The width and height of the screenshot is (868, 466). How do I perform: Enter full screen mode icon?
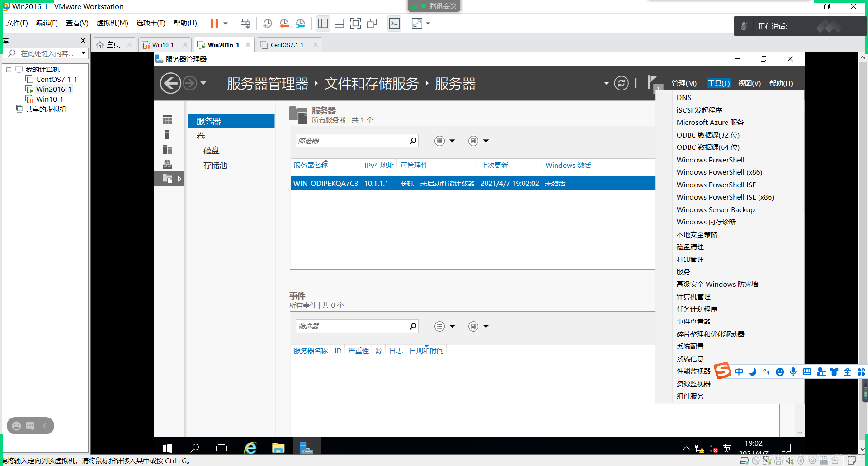pyautogui.click(x=356, y=24)
